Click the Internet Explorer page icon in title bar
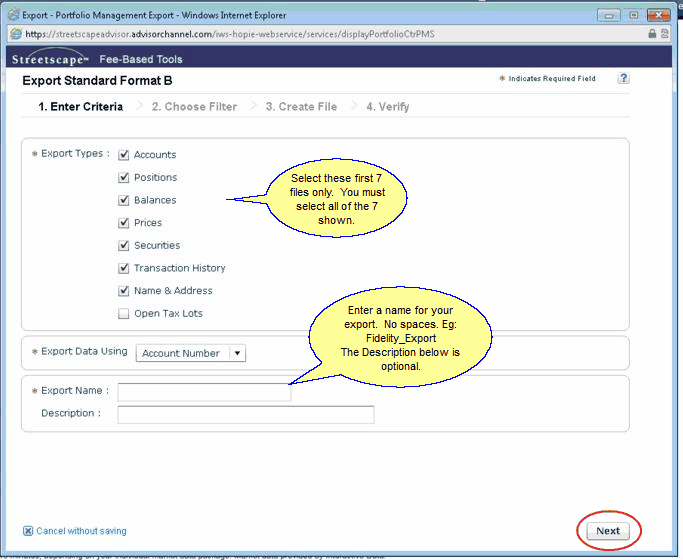The width and height of the screenshot is (683, 560). [14, 15]
